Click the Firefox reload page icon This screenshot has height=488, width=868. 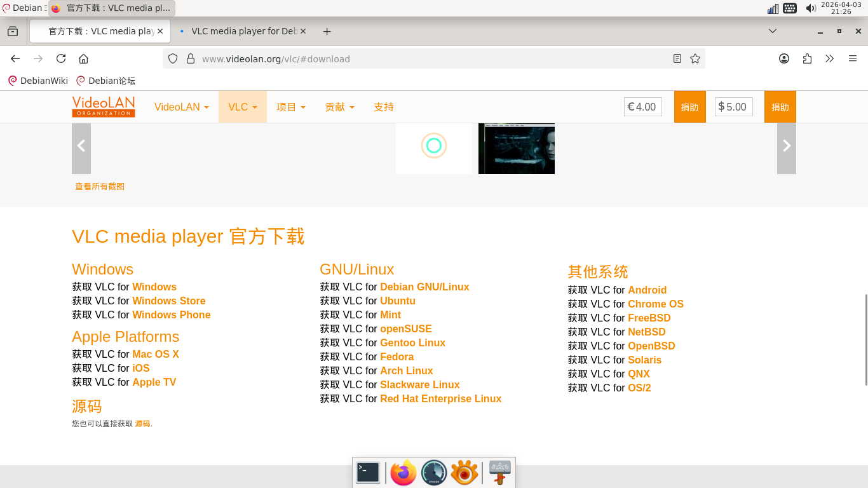coord(61,58)
